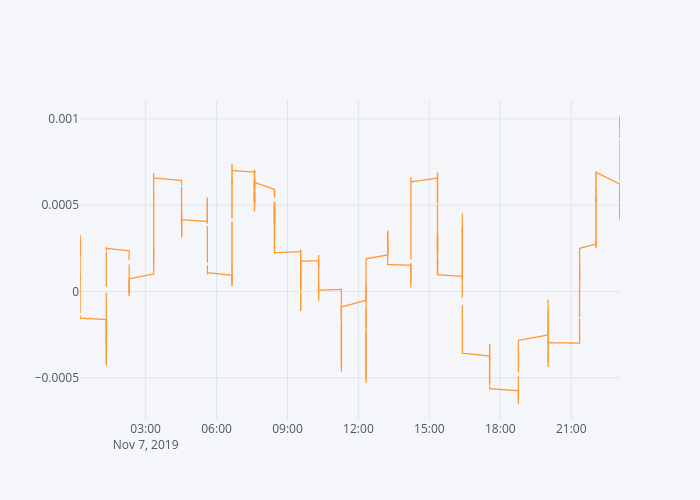Click the 15:00 time label
Screen dimensions: 700x500
pos(429,429)
